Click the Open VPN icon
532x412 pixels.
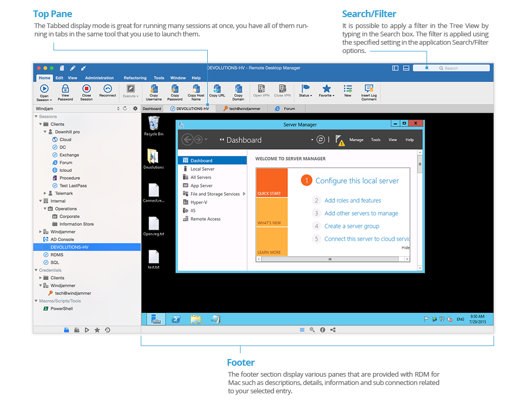click(x=261, y=88)
